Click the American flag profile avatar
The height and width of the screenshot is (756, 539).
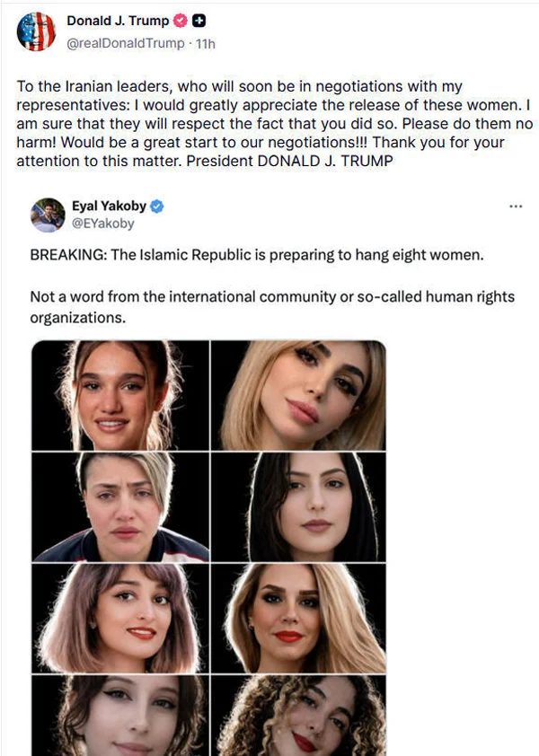point(36,31)
